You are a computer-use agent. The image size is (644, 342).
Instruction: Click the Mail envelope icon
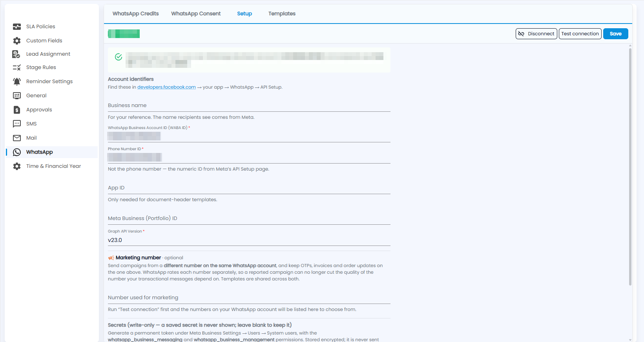coord(17,138)
